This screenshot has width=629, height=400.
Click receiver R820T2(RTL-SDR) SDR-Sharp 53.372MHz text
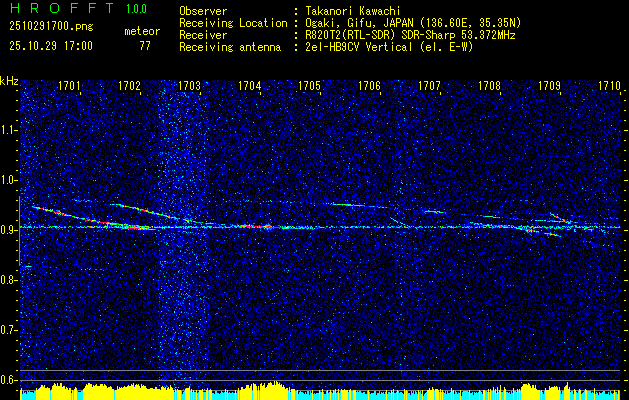(x=410, y=35)
